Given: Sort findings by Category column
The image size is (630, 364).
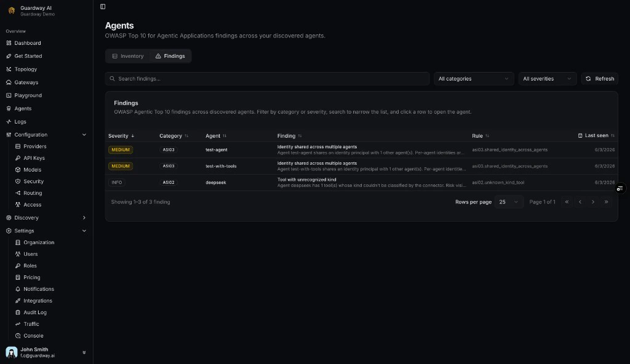Looking at the screenshot, I should pos(173,136).
